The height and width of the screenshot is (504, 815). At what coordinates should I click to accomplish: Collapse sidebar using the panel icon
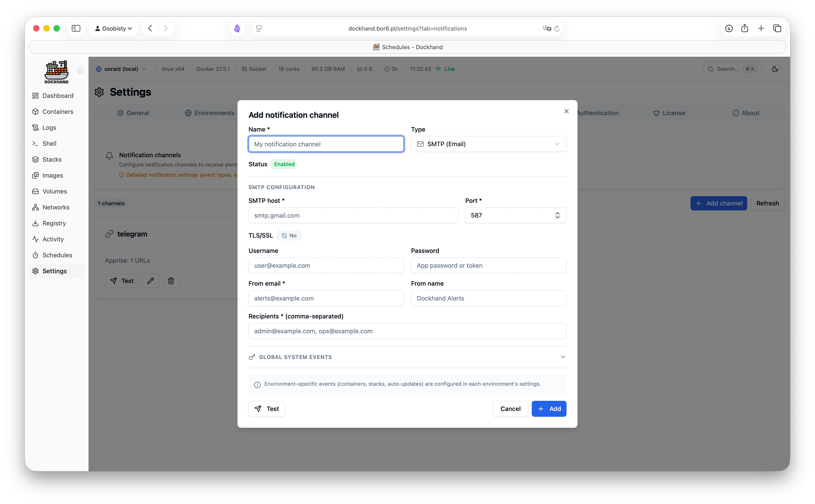[80, 71]
